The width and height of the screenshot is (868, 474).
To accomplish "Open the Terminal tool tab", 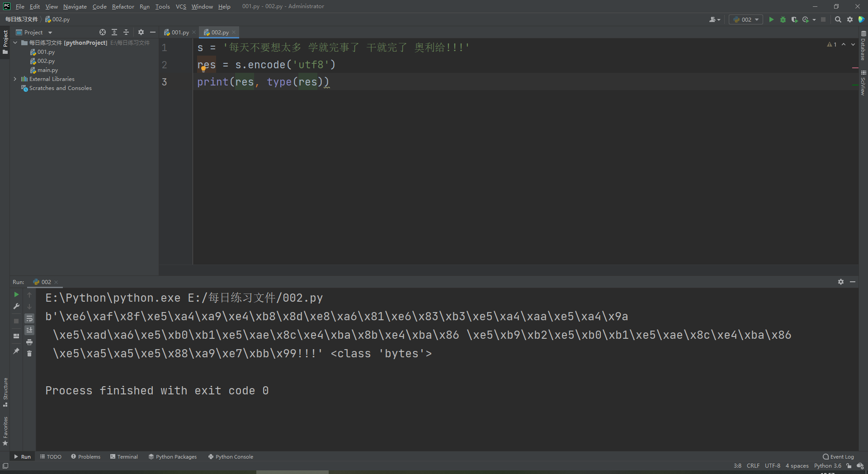I will [124, 457].
